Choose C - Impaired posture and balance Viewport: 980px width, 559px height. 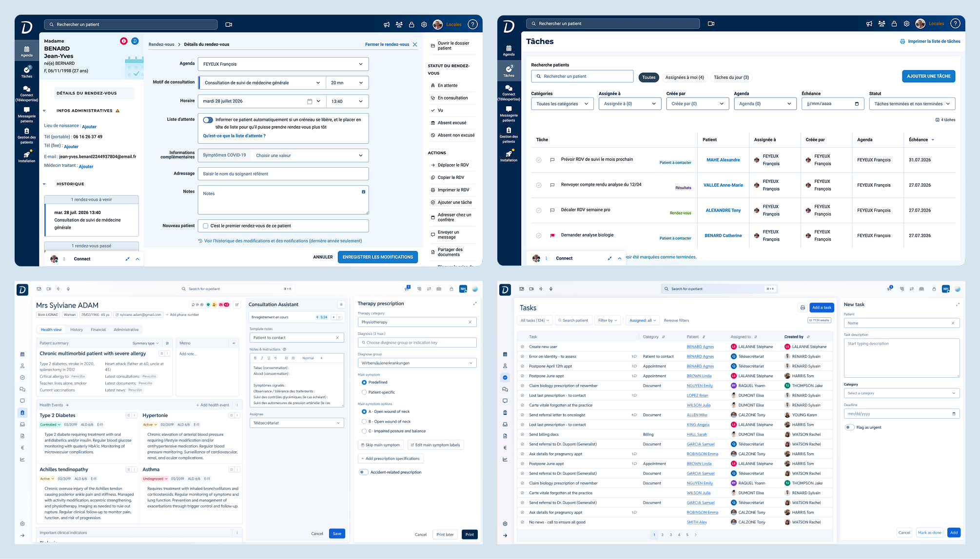pos(364,431)
